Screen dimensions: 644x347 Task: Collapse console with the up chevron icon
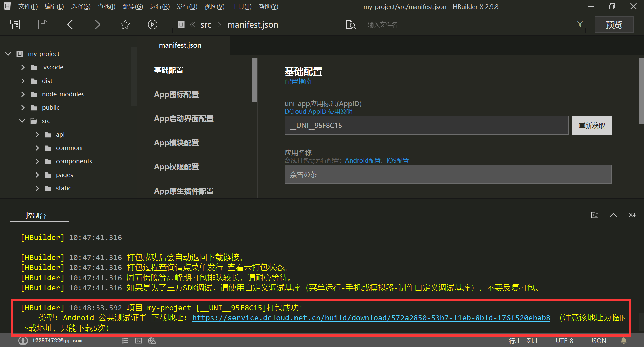point(613,215)
